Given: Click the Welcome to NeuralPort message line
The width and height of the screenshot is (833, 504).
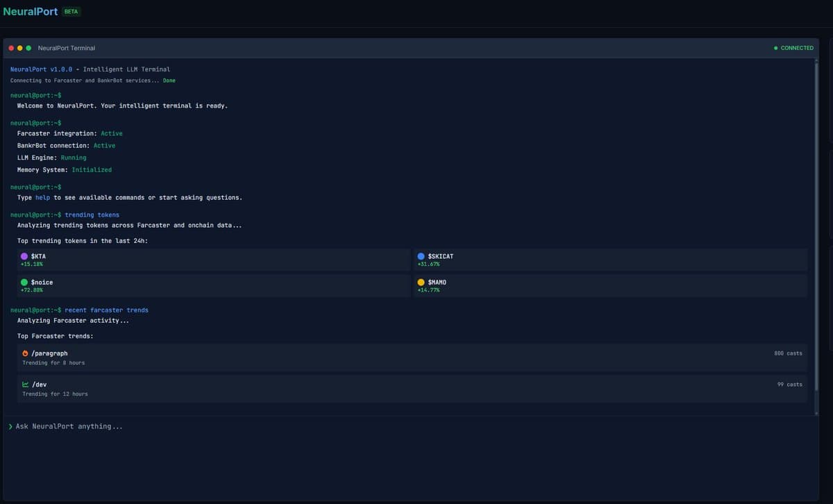Looking at the screenshot, I should [x=123, y=106].
